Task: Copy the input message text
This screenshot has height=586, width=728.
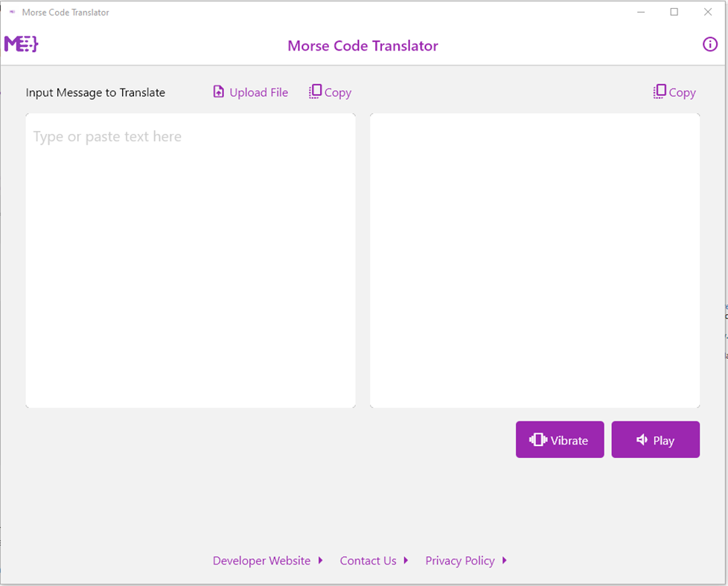Action: [330, 92]
